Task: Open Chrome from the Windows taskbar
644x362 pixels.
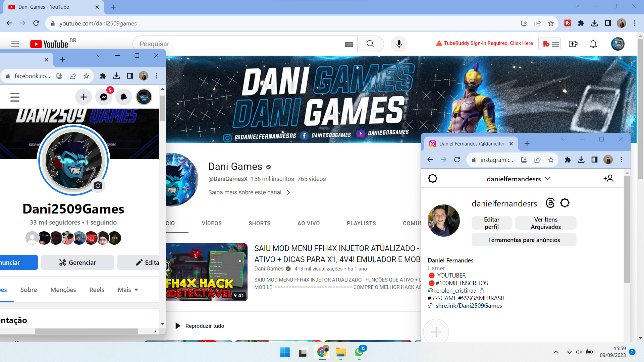Action: (x=322, y=352)
